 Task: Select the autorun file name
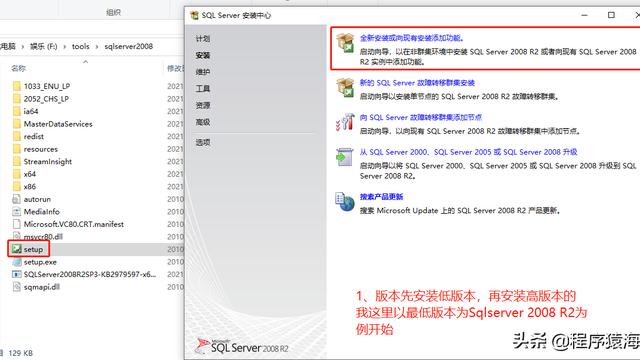coord(37,199)
